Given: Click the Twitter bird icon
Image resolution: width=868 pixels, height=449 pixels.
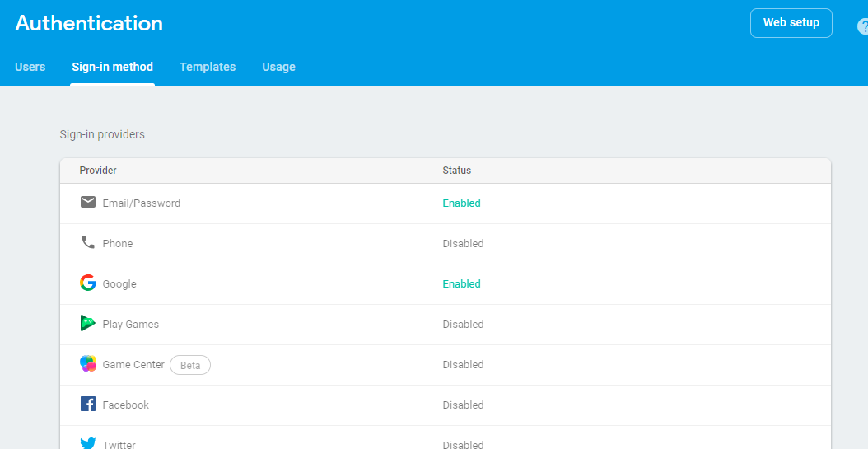Looking at the screenshot, I should (x=88, y=443).
